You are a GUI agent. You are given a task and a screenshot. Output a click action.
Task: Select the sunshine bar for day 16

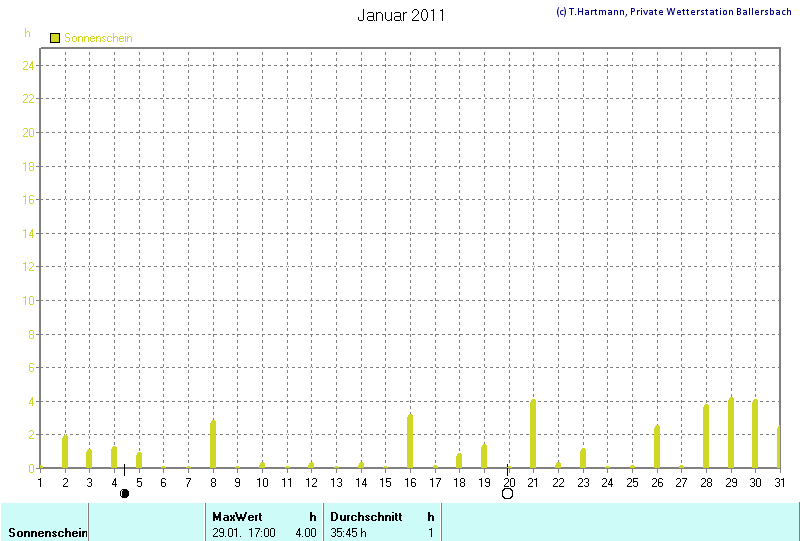[x=410, y=441]
